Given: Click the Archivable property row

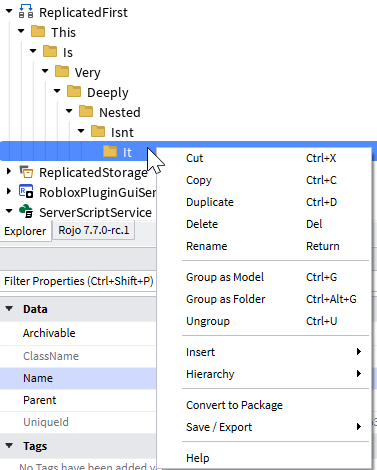Looking at the screenshot, I should click(x=78, y=333).
